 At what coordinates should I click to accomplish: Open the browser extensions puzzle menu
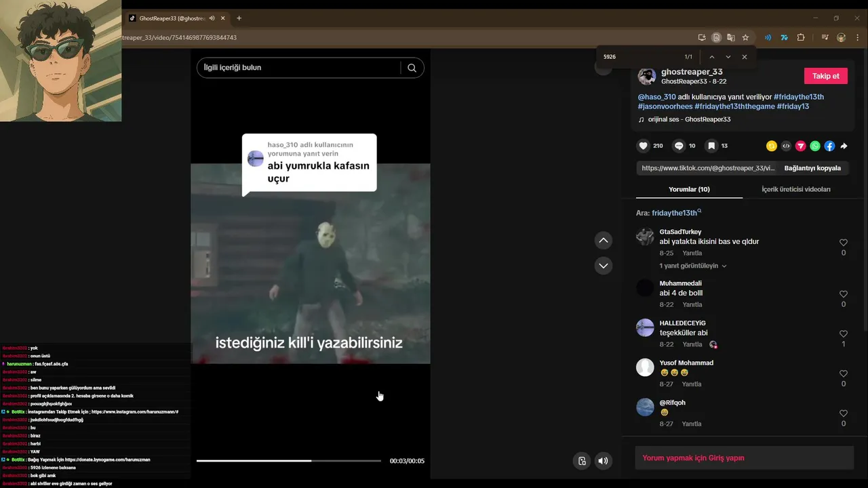tap(801, 37)
